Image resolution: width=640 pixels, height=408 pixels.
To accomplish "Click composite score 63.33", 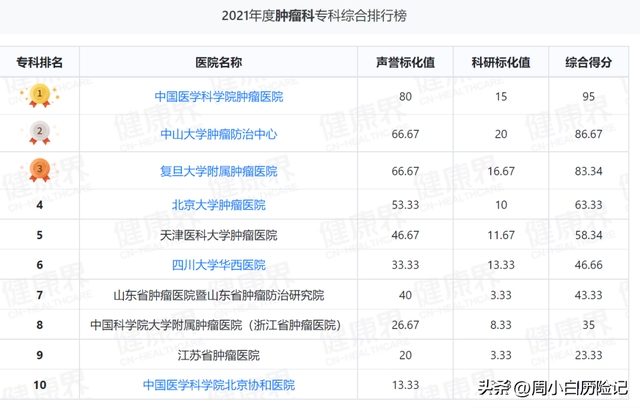I will (589, 205).
